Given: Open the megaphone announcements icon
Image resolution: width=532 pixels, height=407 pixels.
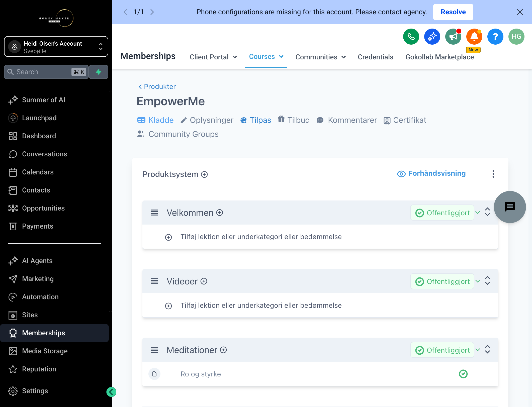Looking at the screenshot, I should 453,37.
